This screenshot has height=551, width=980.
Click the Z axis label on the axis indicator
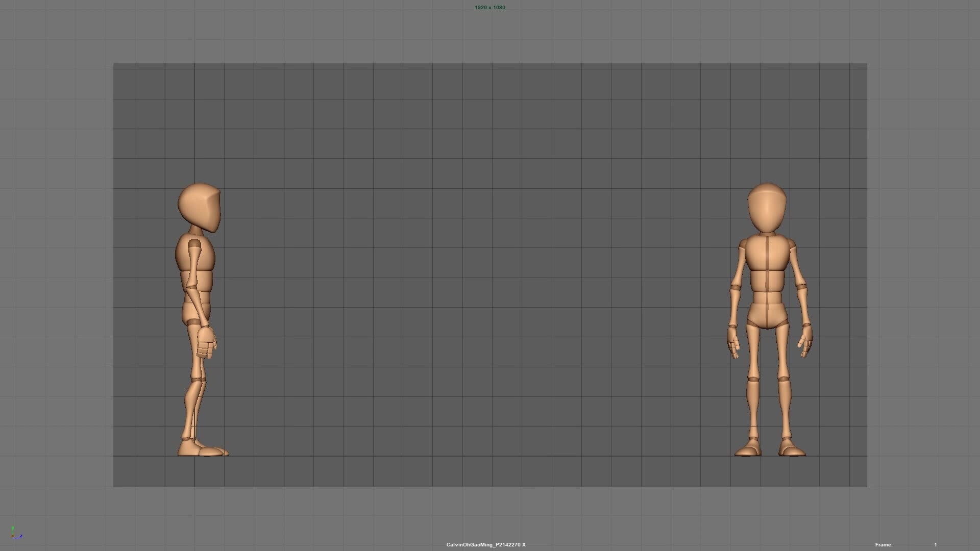tap(21, 536)
